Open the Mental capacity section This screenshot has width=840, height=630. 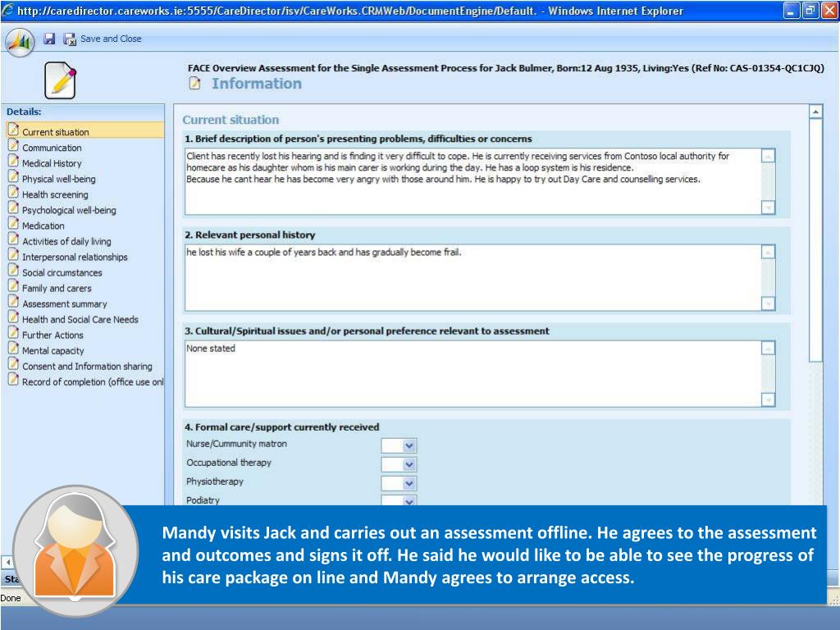tap(53, 350)
